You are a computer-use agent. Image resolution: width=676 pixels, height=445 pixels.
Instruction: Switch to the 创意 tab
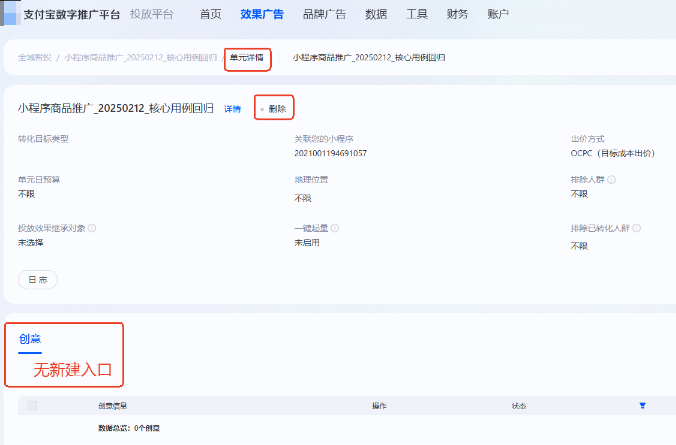coord(30,339)
